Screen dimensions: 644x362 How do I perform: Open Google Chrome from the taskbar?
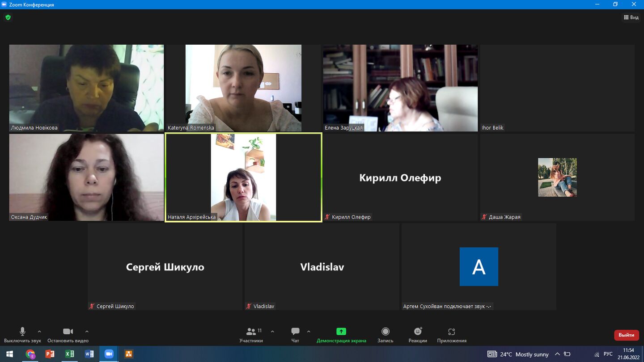(30, 354)
